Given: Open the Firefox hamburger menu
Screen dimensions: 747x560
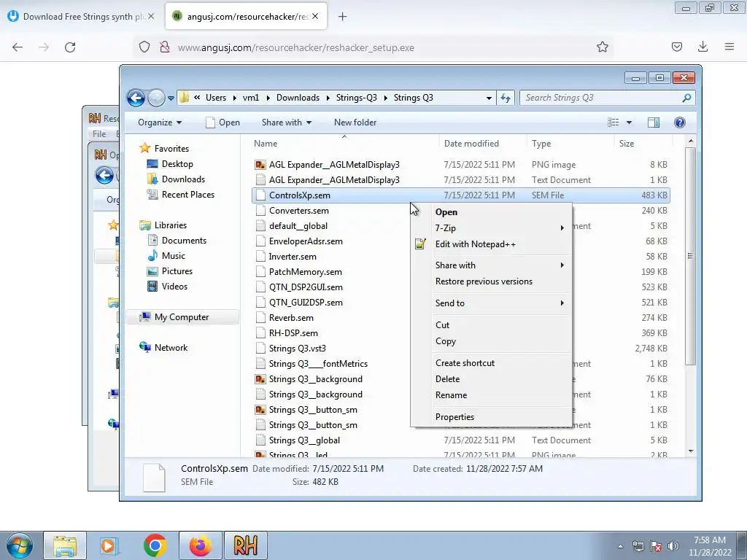Looking at the screenshot, I should [729, 47].
